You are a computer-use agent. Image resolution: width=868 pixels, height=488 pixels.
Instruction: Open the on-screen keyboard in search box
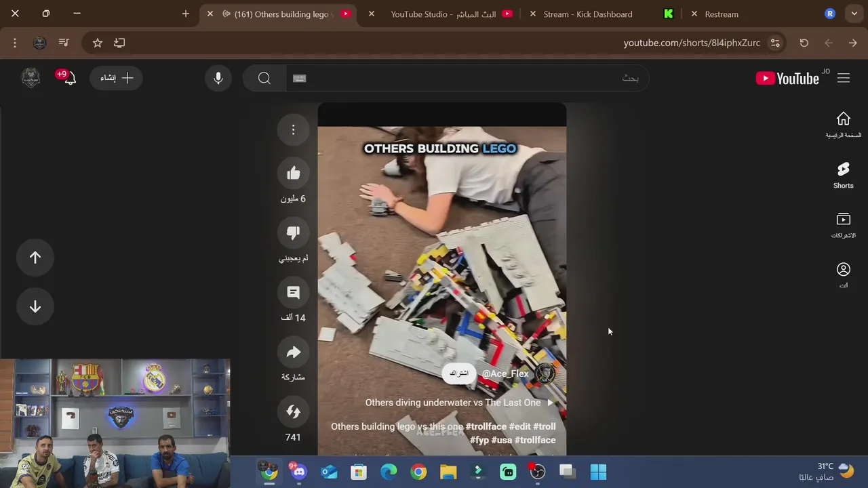click(300, 79)
